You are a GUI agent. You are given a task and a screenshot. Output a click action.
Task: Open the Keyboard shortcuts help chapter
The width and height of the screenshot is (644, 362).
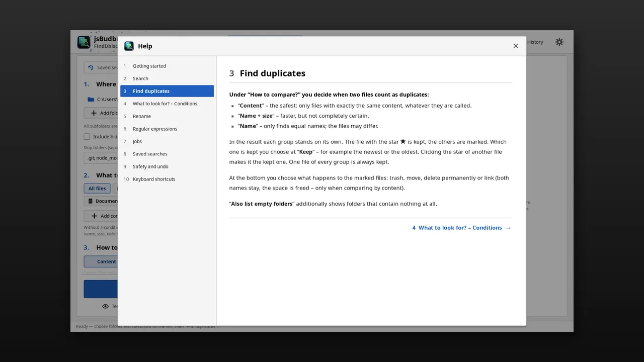pos(167,179)
